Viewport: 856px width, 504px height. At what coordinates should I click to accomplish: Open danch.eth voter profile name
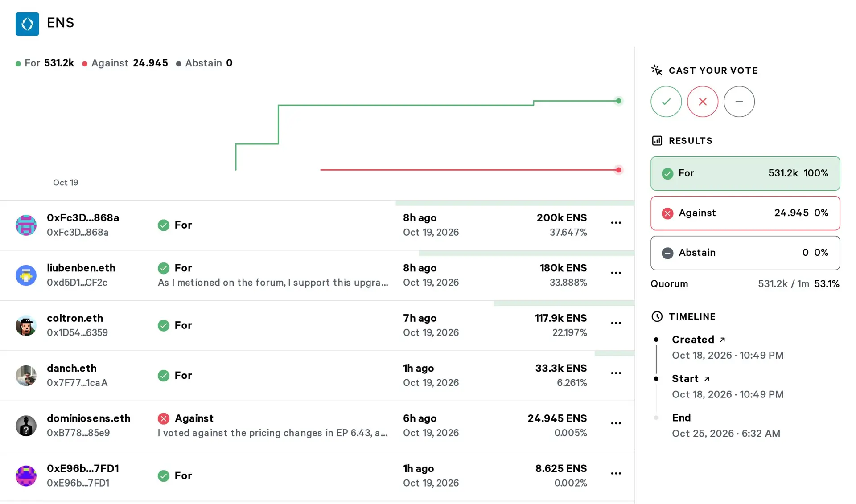[x=72, y=368]
